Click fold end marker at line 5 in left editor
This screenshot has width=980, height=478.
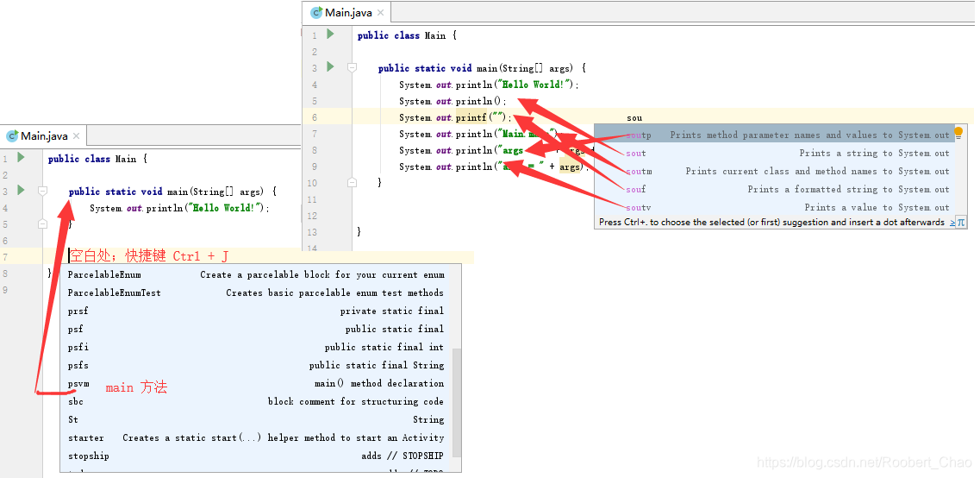click(42, 224)
